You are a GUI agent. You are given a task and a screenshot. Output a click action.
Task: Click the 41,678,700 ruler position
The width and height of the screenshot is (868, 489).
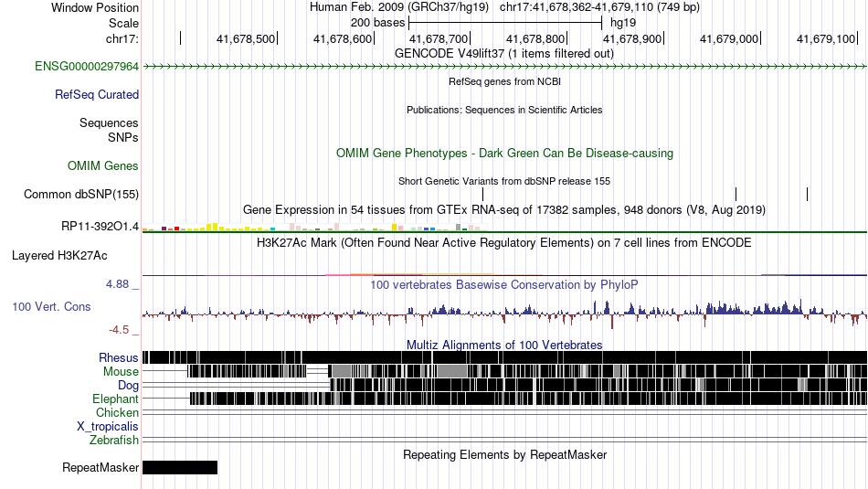click(439, 38)
